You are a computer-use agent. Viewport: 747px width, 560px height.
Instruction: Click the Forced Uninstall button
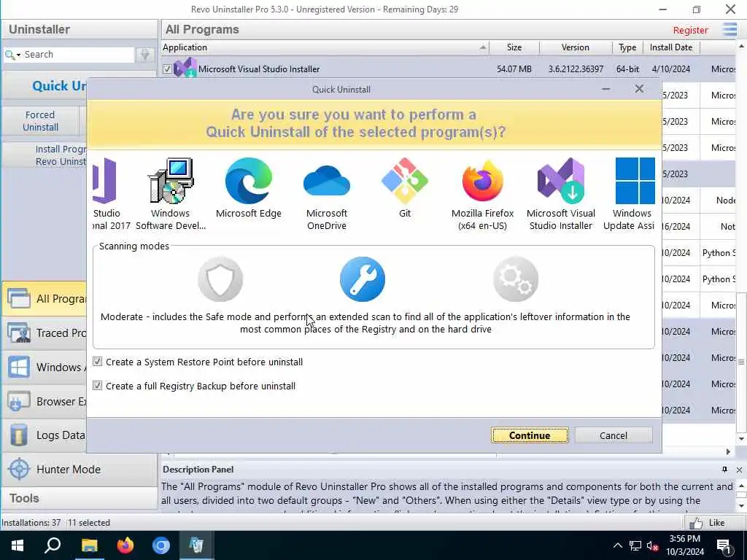41,121
